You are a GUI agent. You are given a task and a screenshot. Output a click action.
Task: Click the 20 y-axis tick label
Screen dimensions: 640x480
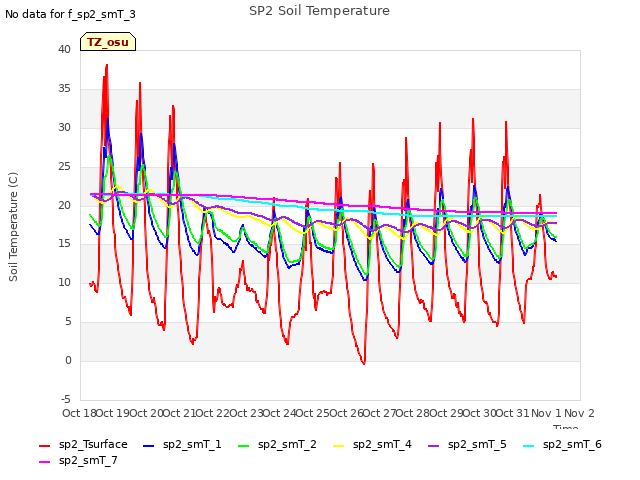pyautogui.click(x=64, y=205)
